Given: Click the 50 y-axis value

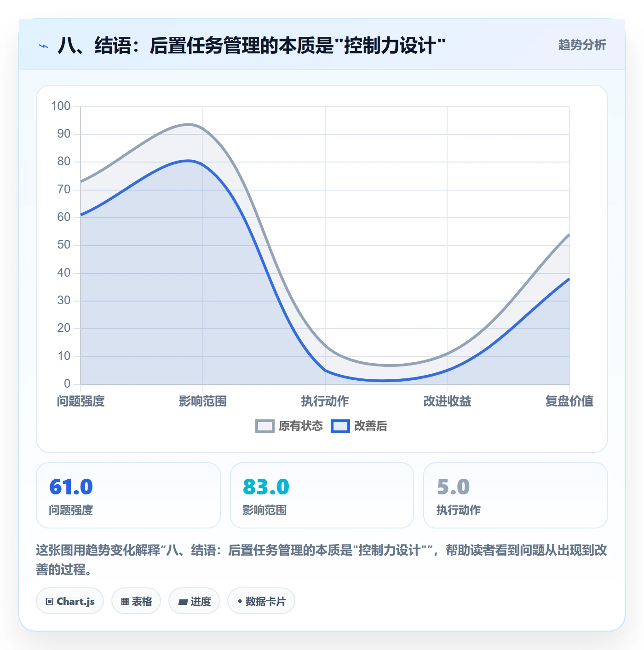Looking at the screenshot, I should (x=64, y=245).
